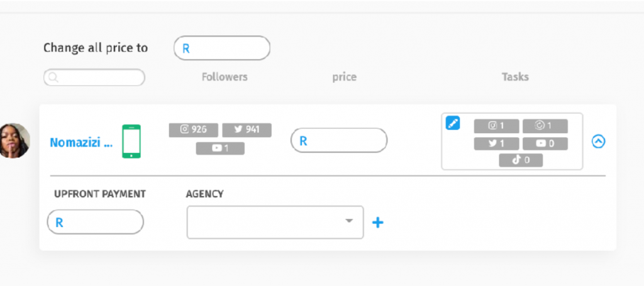Image resolution: width=644 pixels, height=286 pixels.
Task: Focus the influencer search box
Action: [x=94, y=77]
